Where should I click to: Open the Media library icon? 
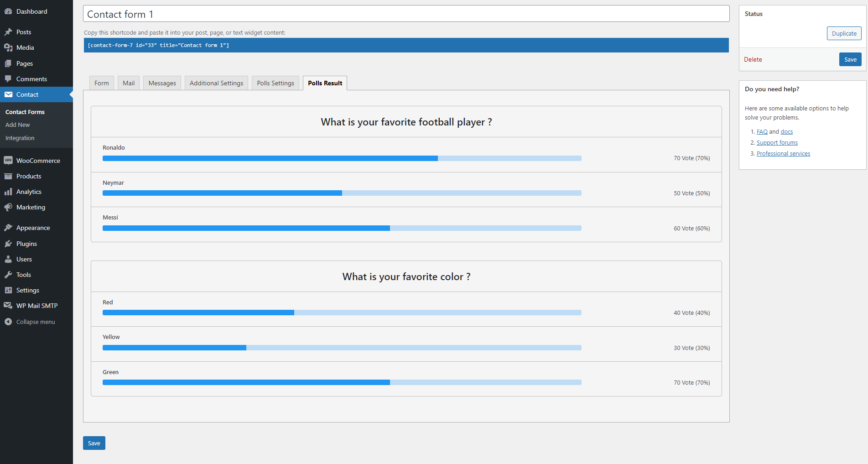(8, 47)
